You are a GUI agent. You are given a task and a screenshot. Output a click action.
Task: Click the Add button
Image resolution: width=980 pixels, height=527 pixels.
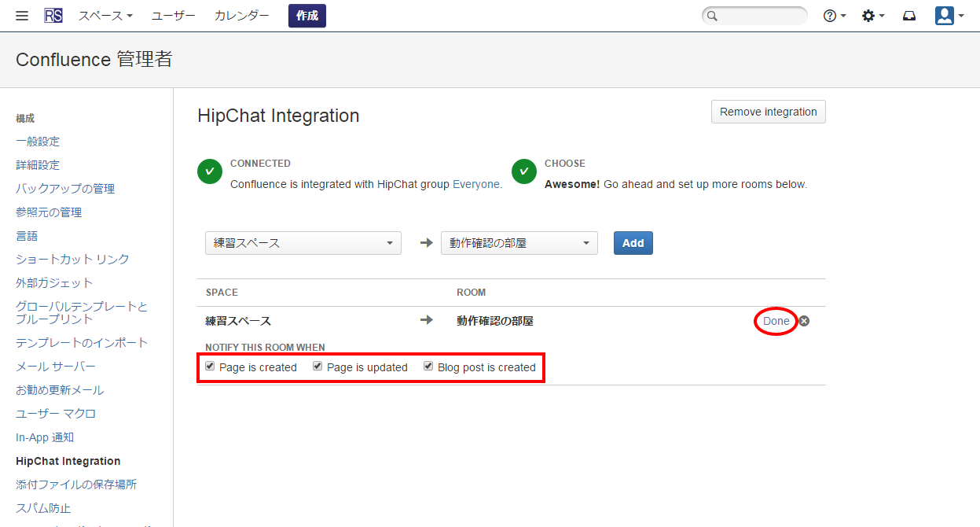[633, 243]
